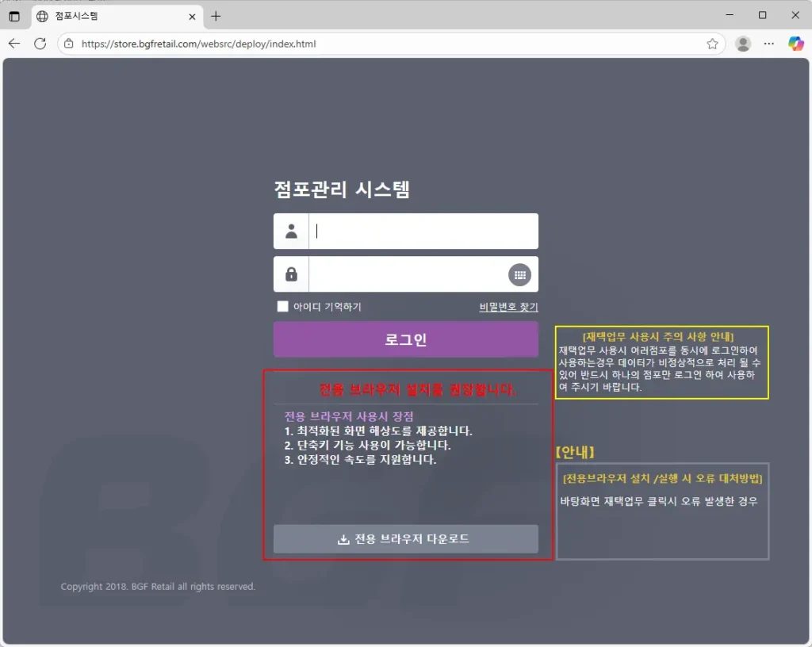Click the 전용 브라우저 다운로드 button
The image size is (812, 647).
click(405, 539)
